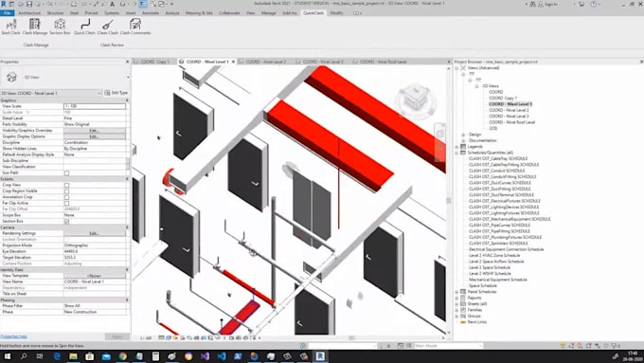Click Edit button for Visibility/Graphics Overrides
The width and height of the screenshot is (644, 363).
(95, 130)
